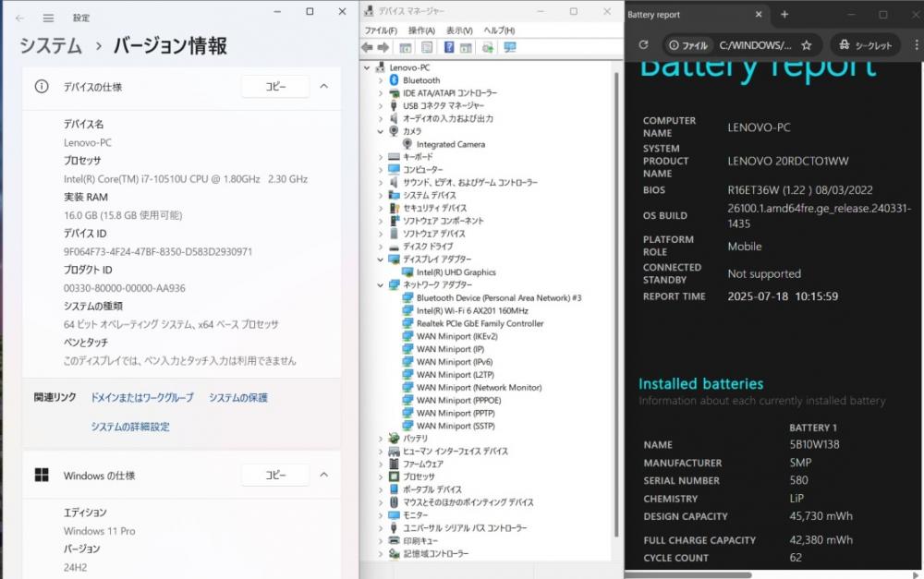The height and width of the screenshot is (579, 924).
Task: Click the scan for hardware changes monitor icon
Action: pos(510,47)
